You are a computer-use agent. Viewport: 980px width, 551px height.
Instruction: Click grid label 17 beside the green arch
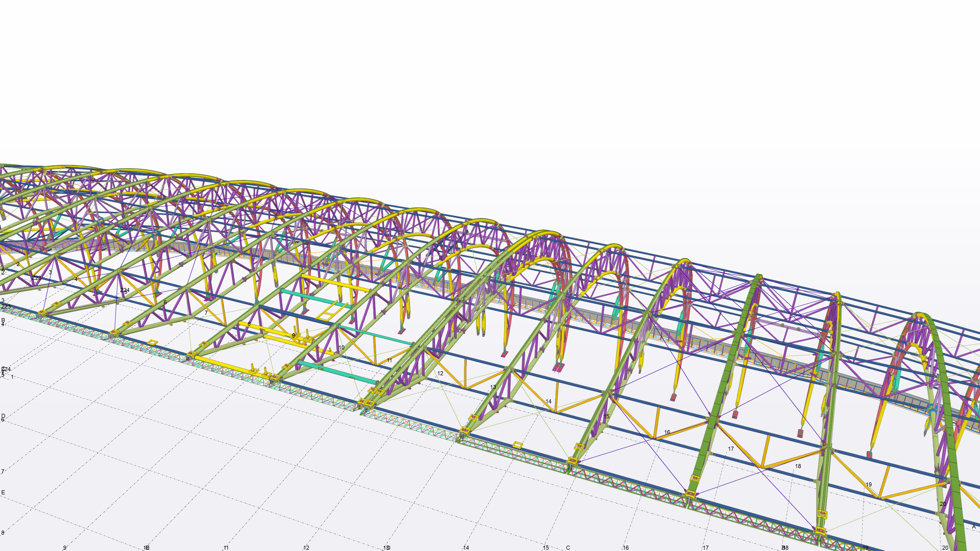coord(730,449)
